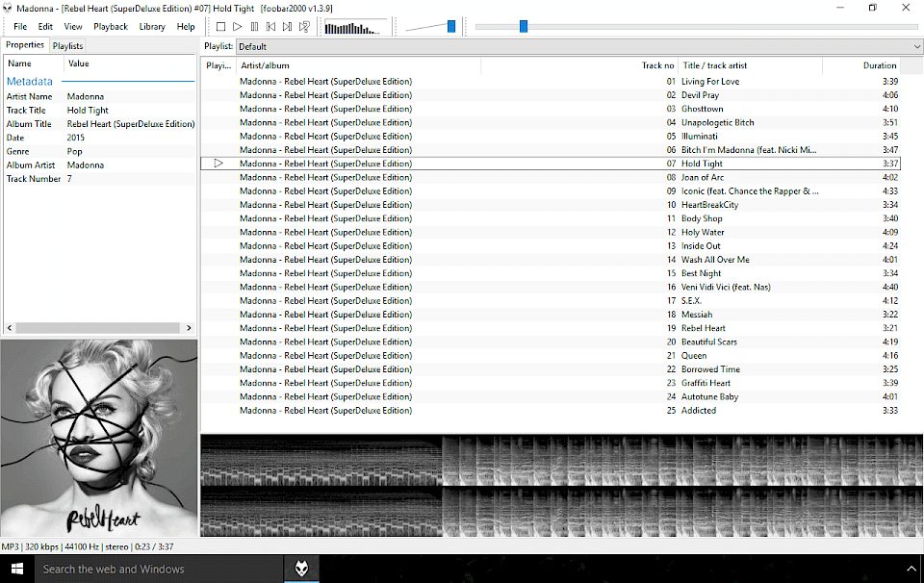The width and height of the screenshot is (924, 583).
Task: Click the left arrow of the properties scrollbar
Action: point(10,328)
